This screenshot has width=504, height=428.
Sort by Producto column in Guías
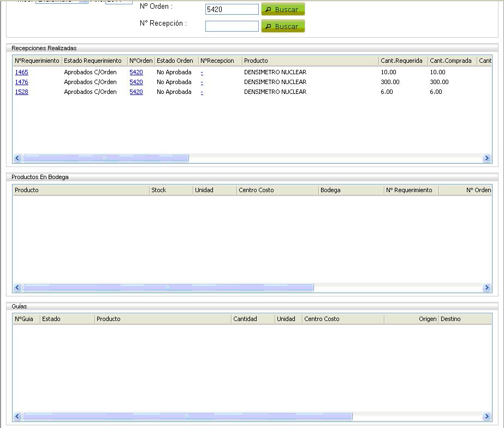[x=163, y=319]
